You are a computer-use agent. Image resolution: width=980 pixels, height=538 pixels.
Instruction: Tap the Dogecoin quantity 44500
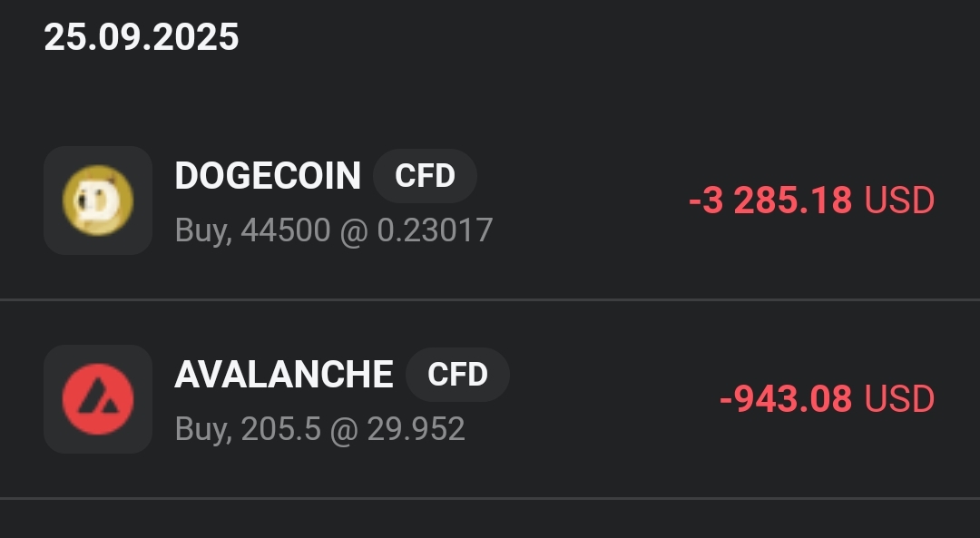[286, 230]
